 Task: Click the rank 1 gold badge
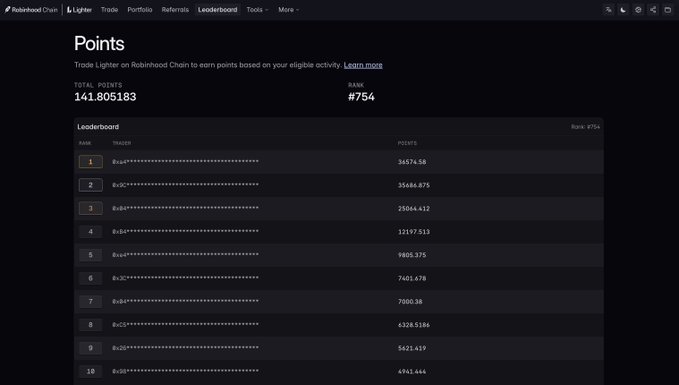(x=91, y=162)
